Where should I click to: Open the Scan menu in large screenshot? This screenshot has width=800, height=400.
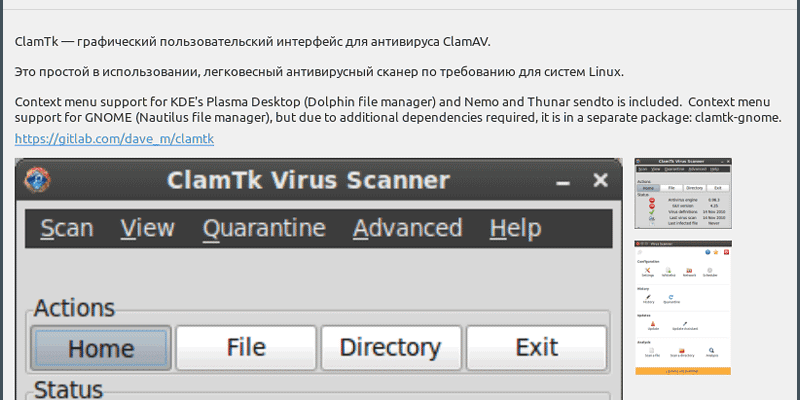pos(66,228)
